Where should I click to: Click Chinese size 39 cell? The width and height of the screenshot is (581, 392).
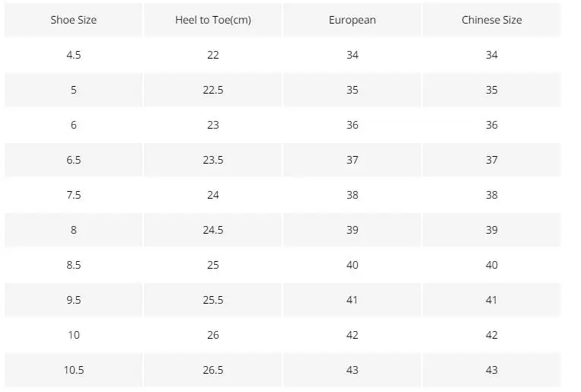(x=491, y=230)
